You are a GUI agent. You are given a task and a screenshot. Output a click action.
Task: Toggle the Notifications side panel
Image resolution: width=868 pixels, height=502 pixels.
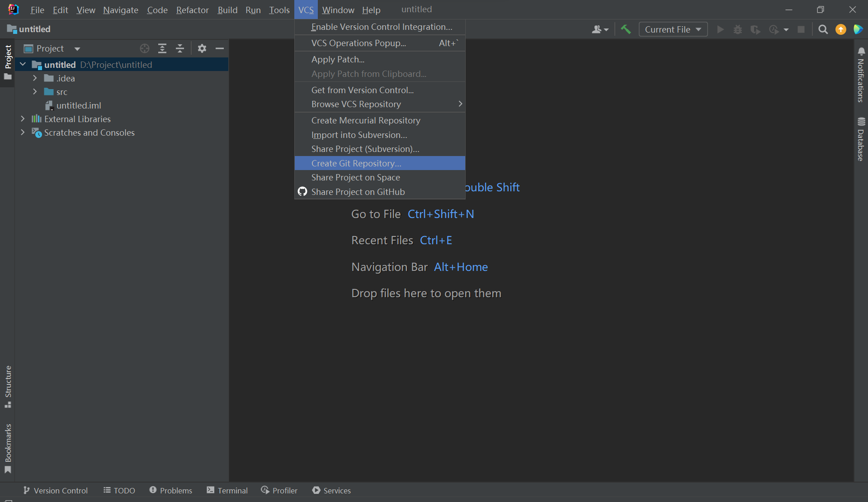tap(861, 76)
